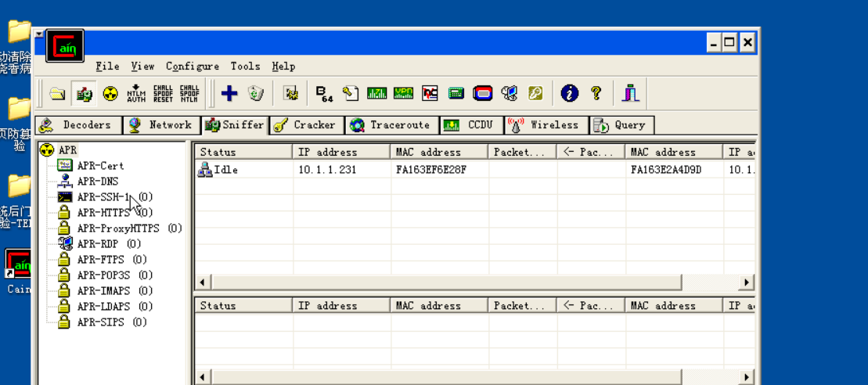Image resolution: width=868 pixels, height=385 pixels.
Task: Open the Base64 password decoder icon
Action: (x=324, y=93)
